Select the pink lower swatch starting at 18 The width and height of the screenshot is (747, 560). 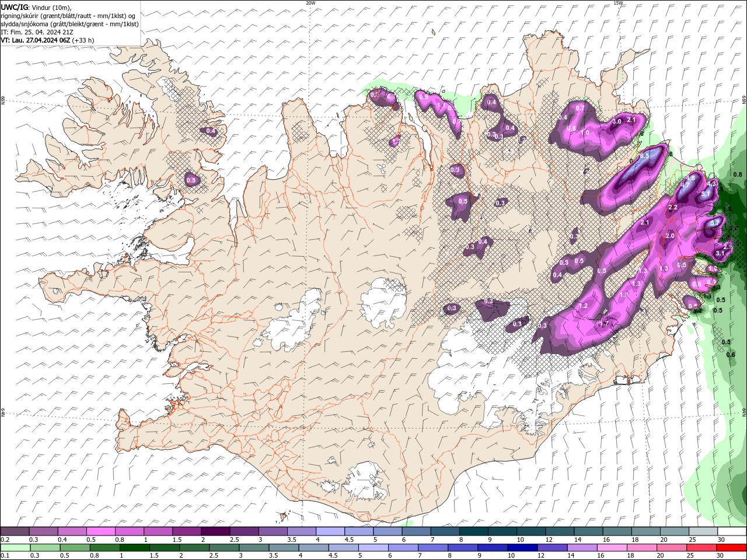click(642, 548)
